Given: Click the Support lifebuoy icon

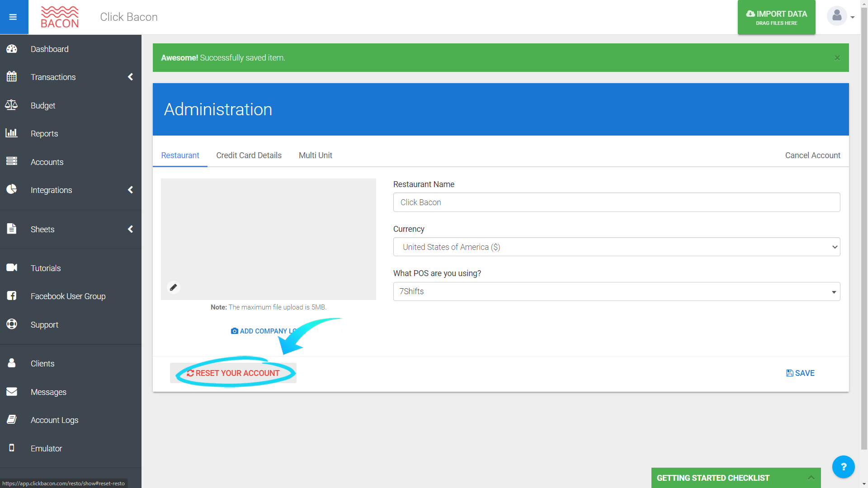Looking at the screenshot, I should [x=12, y=324].
